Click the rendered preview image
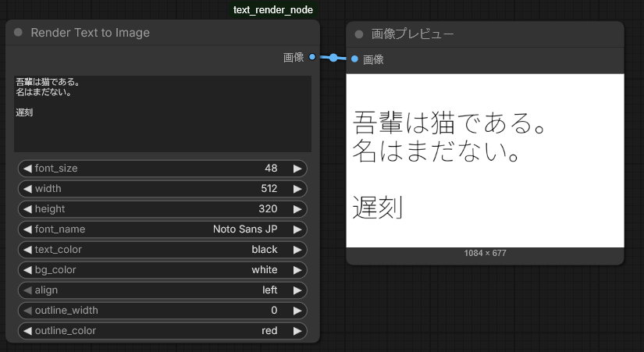Viewport: 644px width, 352px height. click(x=485, y=161)
